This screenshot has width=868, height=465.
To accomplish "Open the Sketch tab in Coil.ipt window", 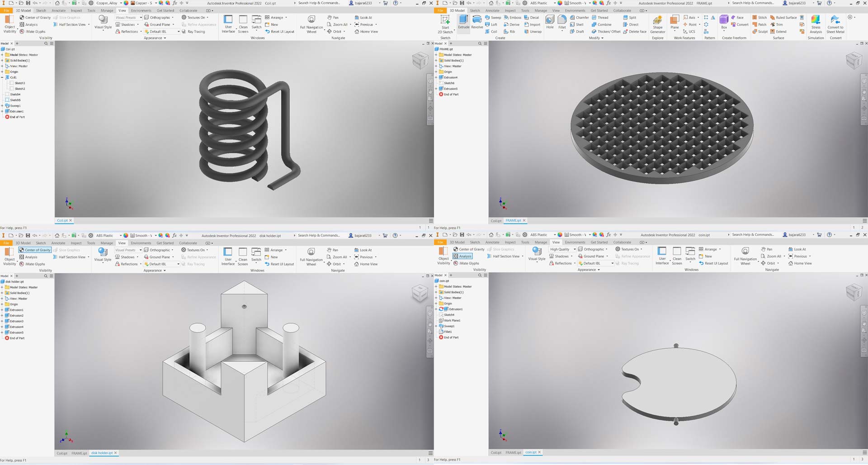I will pyautogui.click(x=41, y=10).
